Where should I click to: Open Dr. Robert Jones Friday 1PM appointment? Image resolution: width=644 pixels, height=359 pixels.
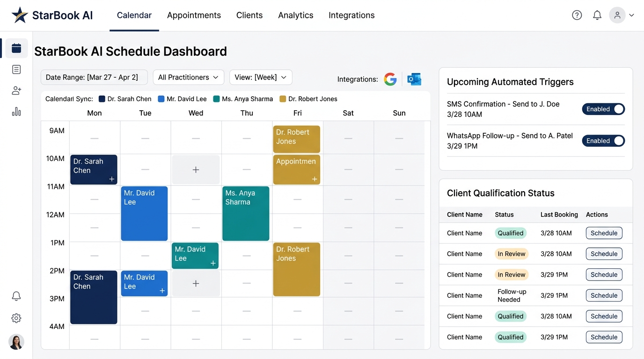click(297, 269)
